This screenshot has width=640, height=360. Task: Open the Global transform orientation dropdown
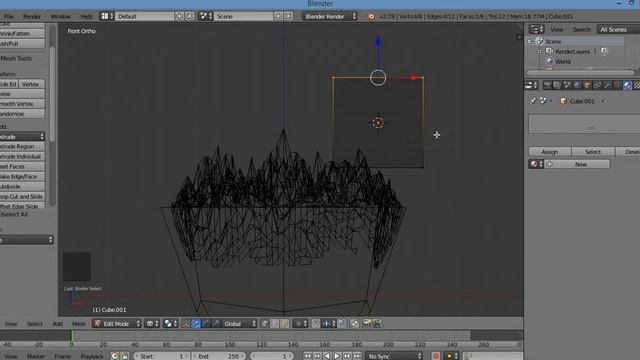[239, 324]
